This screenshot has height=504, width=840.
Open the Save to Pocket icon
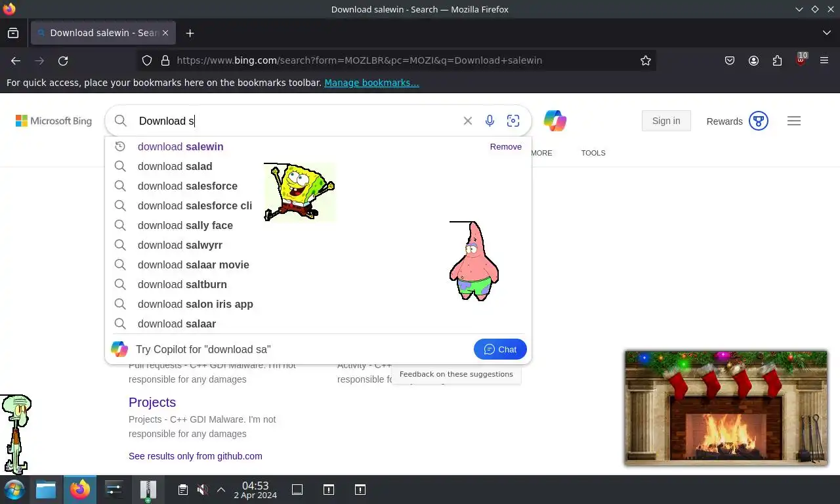coord(730,60)
